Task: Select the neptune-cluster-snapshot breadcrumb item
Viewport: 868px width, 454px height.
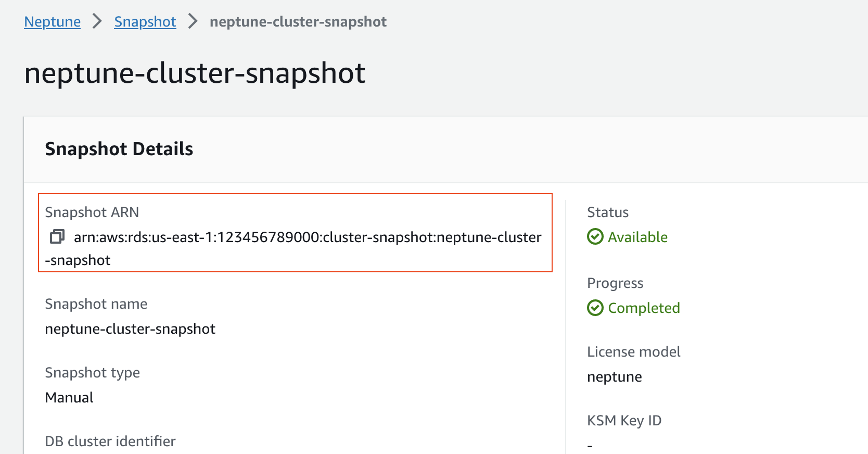Action: click(x=298, y=21)
